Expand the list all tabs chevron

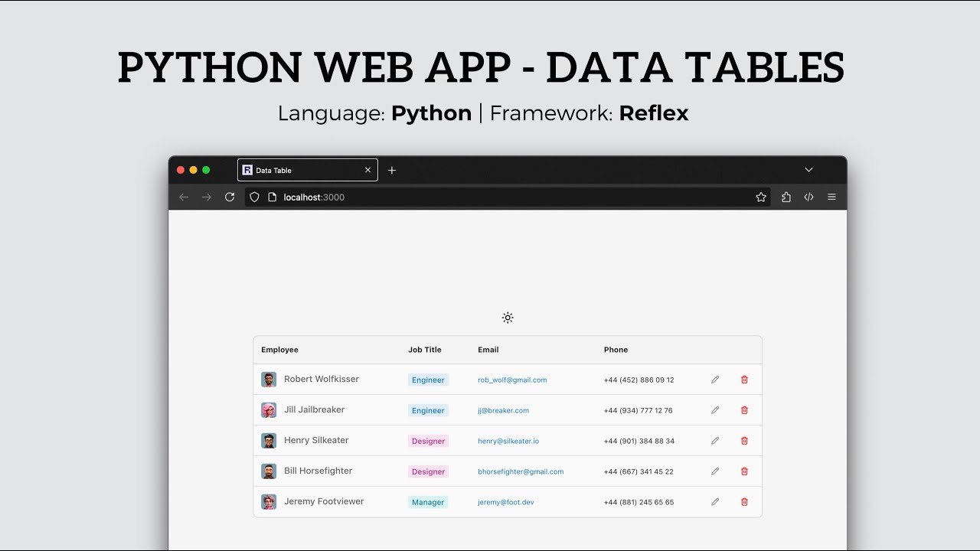click(x=808, y=170)
